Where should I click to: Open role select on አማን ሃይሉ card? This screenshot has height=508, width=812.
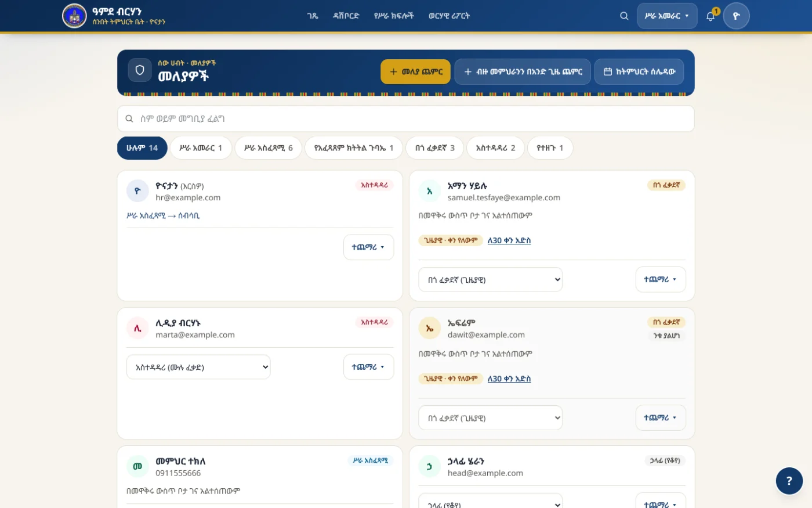[491, 280]
